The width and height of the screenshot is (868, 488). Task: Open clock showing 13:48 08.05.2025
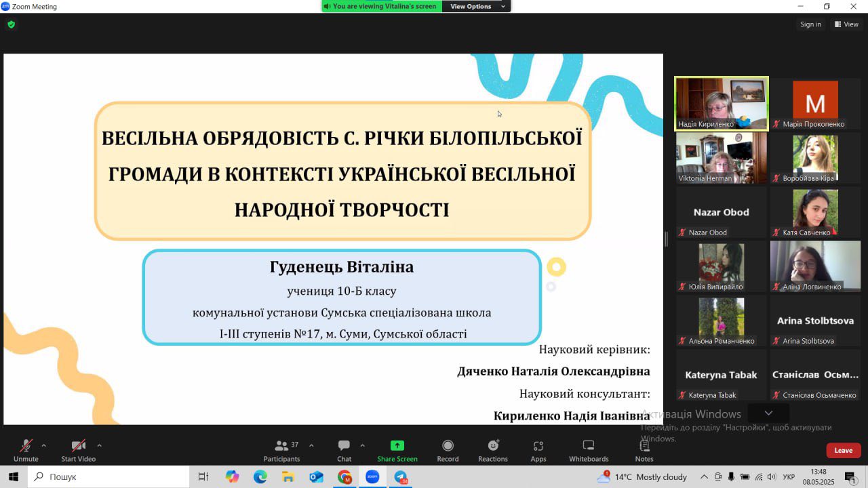(818, 477)
